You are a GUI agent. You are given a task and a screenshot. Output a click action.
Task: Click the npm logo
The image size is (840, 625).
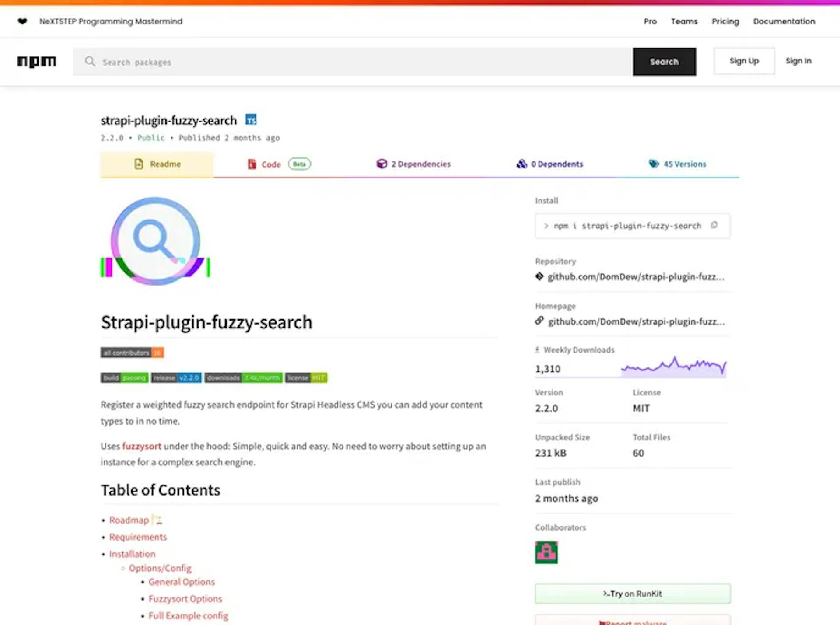point(36,62)
